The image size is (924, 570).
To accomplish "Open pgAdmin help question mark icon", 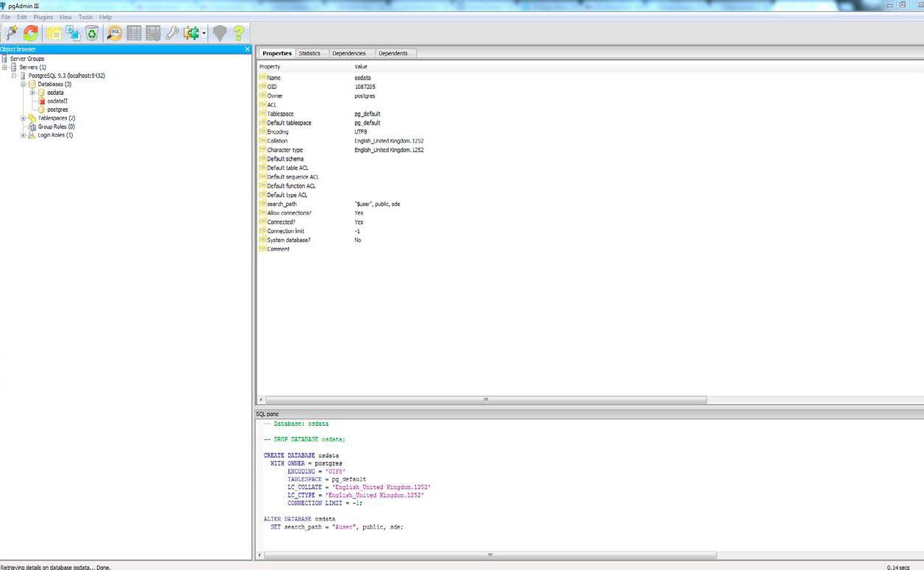I will [236, 33].
